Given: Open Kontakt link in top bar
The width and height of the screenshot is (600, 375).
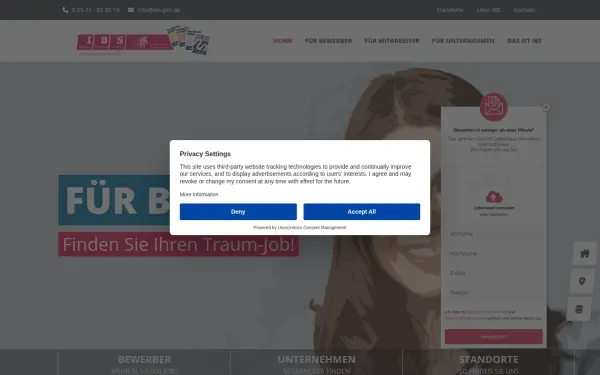Looking at the screenshot, I should (x=524, y=10).
